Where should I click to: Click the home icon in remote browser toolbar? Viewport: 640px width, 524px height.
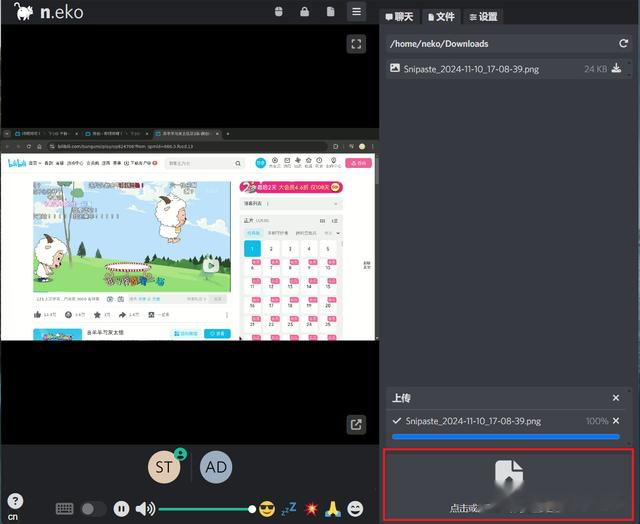point(40,146)
